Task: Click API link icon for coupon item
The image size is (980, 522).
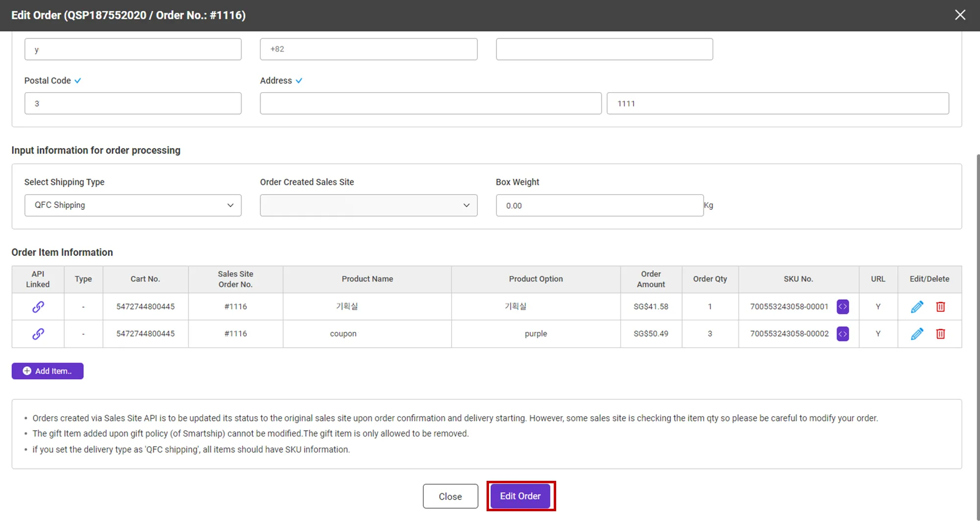Action: (x=38, y=334)
